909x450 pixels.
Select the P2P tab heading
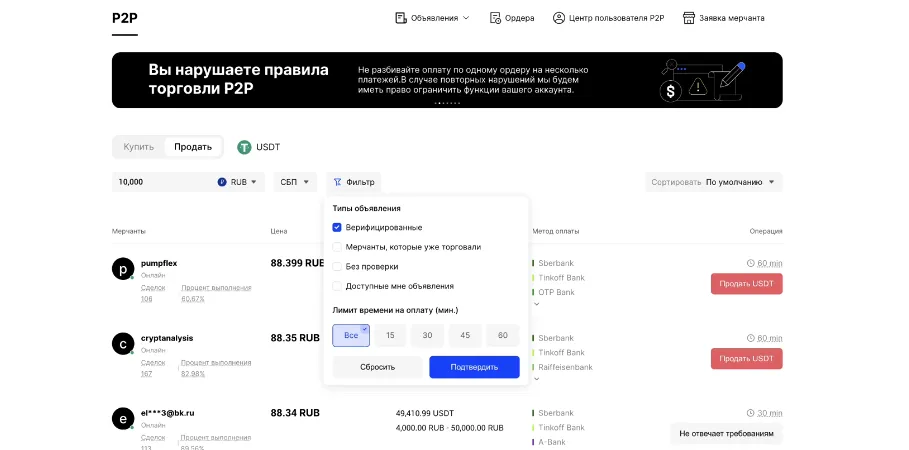(125, 18)
